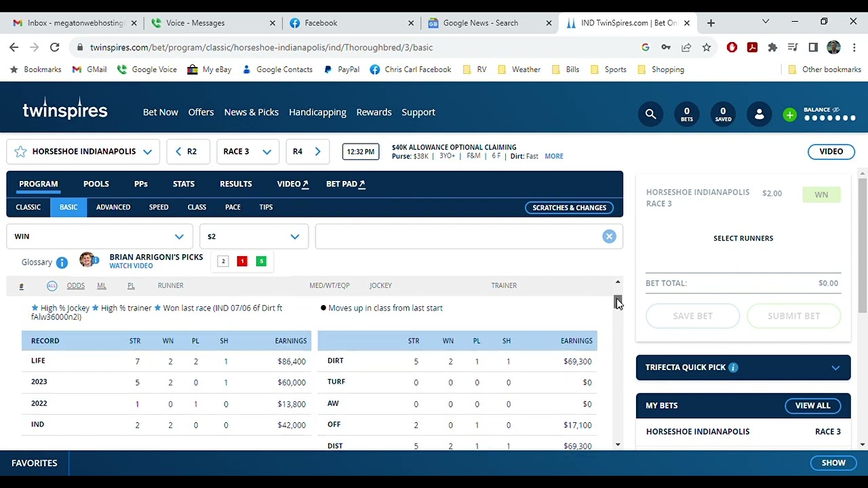Open the Bet Now menu

click(x=161, y=112)
